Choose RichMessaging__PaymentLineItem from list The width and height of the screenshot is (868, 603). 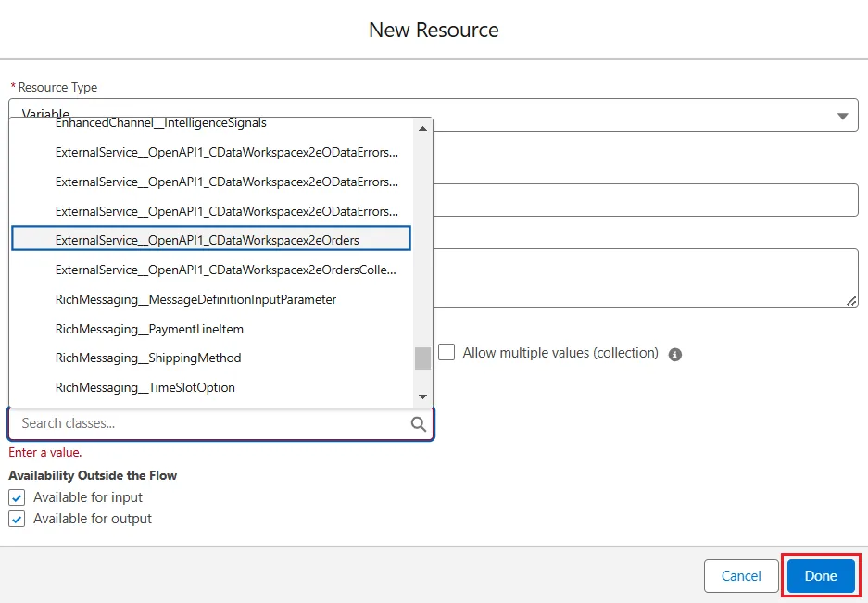click(149, 329)
